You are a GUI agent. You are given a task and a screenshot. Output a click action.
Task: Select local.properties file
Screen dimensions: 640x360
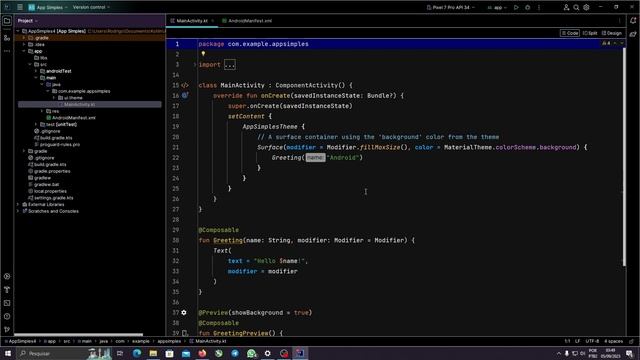[47, 191]
